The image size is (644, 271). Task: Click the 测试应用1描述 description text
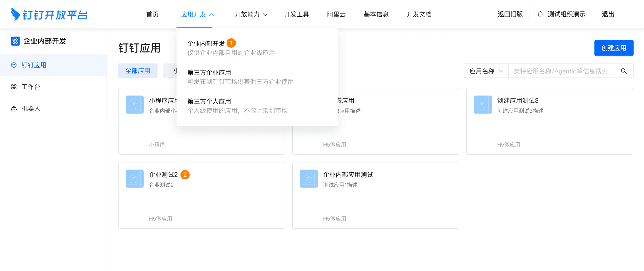coord(340,185)
